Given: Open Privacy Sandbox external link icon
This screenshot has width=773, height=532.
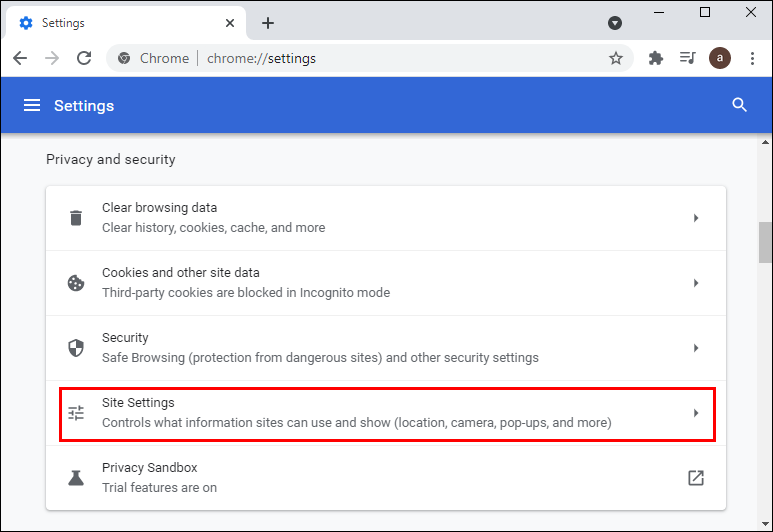Looking at the screenshot, I should [696, 478].
